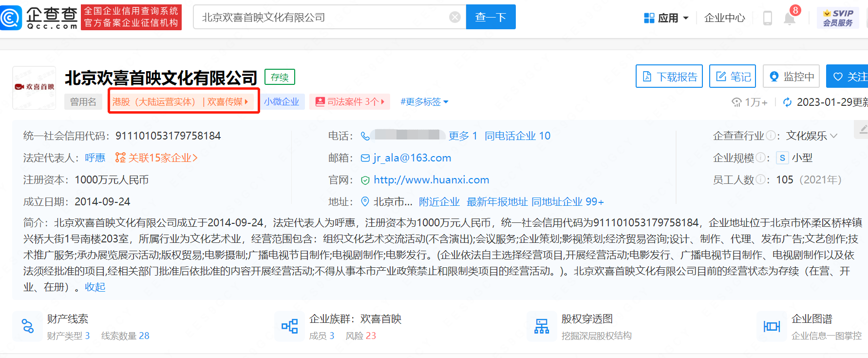Click the location pin icon beside 地址

[x=365, y=201]
